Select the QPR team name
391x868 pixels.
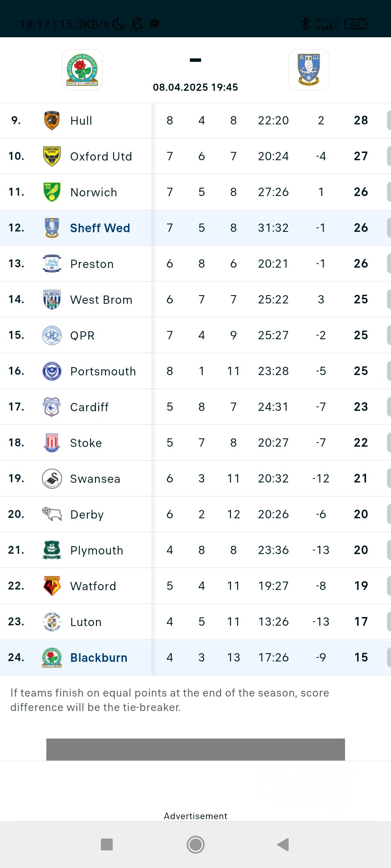[83, 335]
